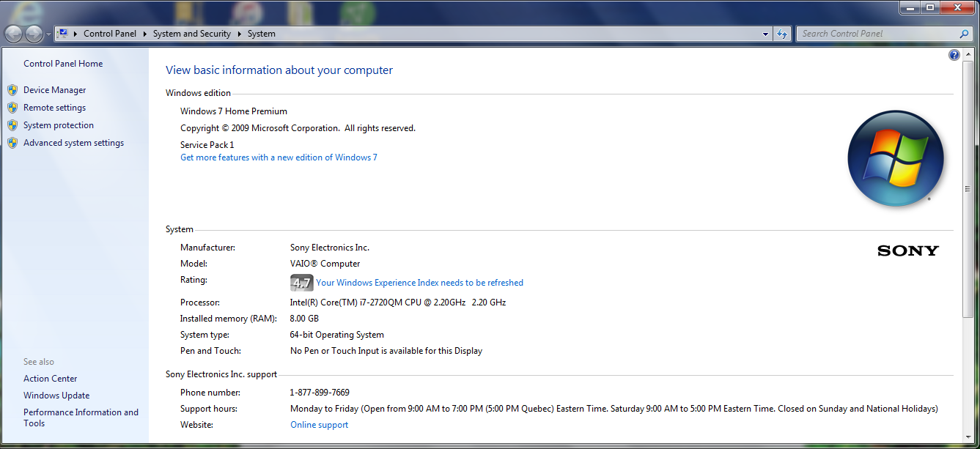Image resolution: width=980 pixels, height=449 pixels.
Task: Open Windows Update link
Action: pyautogui.click(x=56, y=396)
